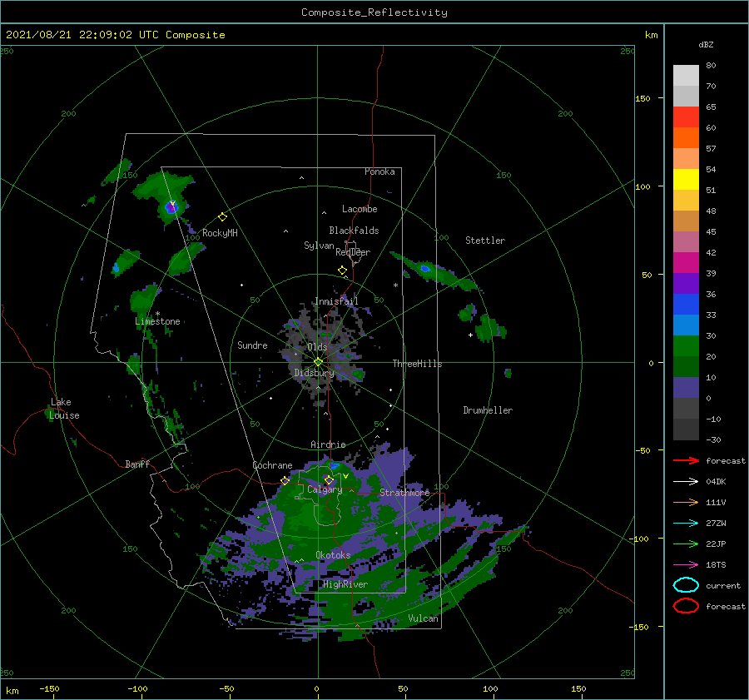Click the Didsbury city label
The height and width of the screenshot is (700, 749).
(x=314, y=373)
